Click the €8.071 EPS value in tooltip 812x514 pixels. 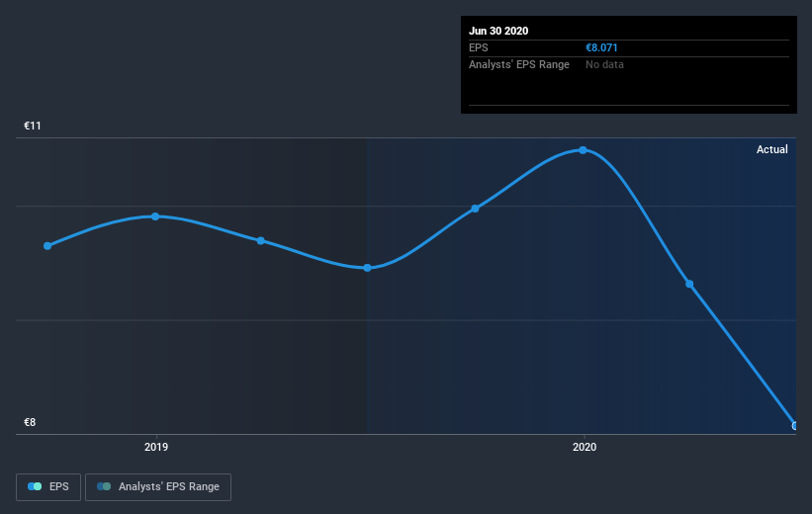(601, 47)
